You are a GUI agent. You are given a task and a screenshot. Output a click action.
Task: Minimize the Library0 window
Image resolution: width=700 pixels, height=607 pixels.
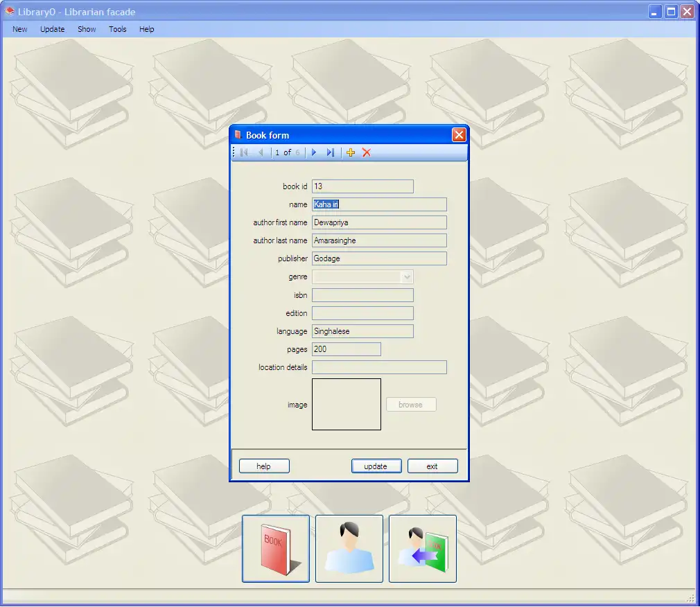tap(654, 12)
